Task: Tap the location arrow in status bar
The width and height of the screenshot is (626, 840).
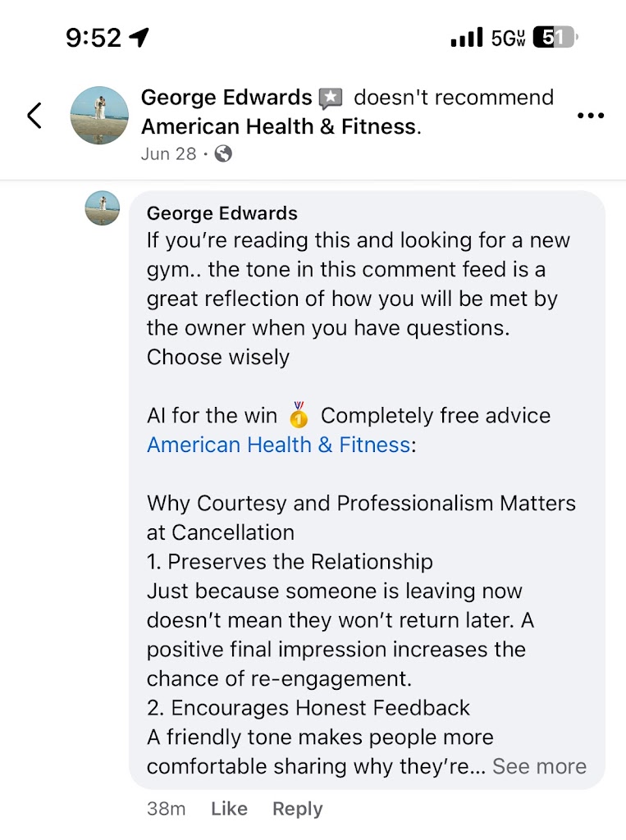Action: coord(139,37)
